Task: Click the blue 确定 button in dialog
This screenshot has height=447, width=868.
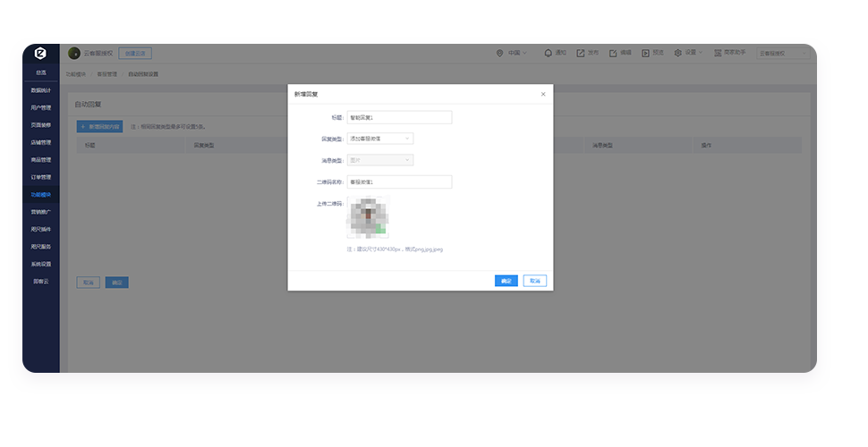Action: click(x=506, y=281)
